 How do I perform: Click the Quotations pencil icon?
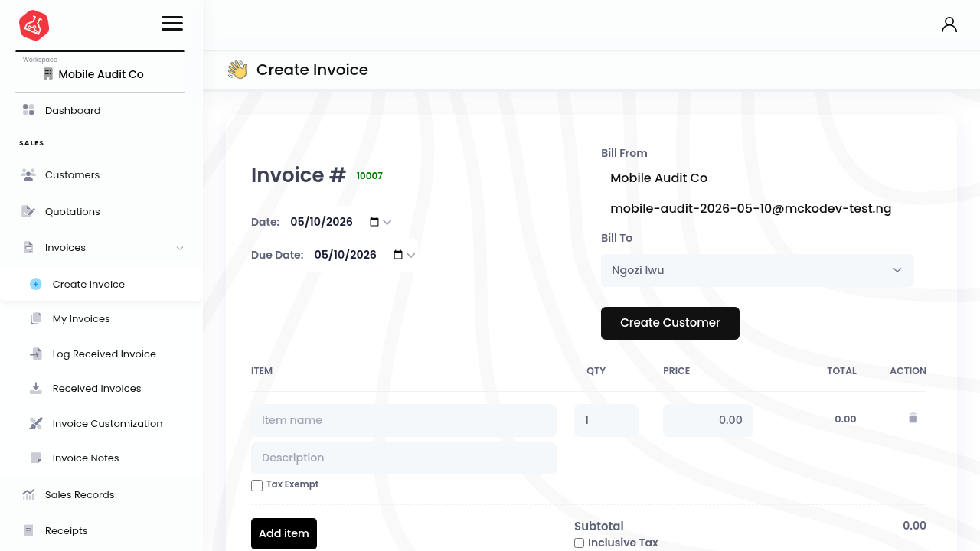pyautogui.click(x=28, y=211)
